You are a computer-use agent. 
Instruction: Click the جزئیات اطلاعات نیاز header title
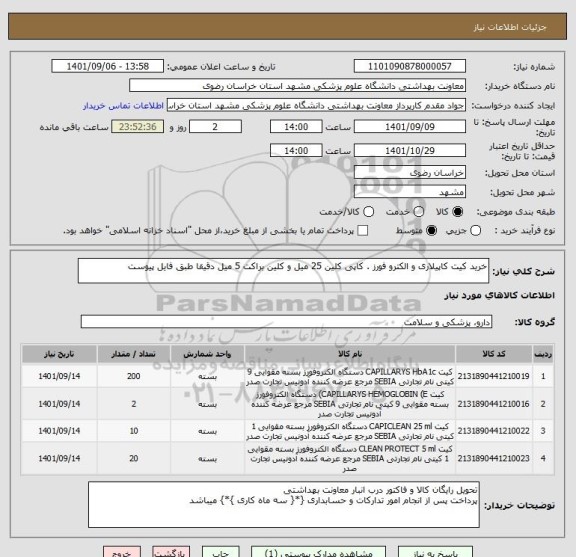510,27
